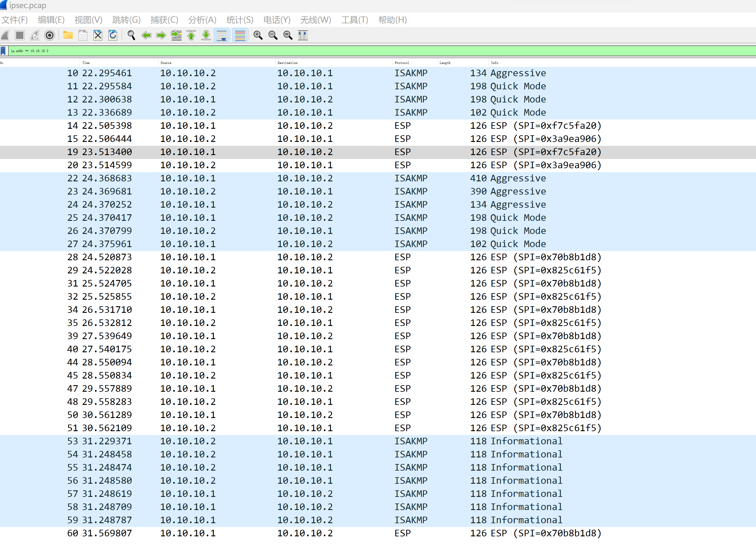The height and width of the screenshot is (545, 756).
Task: Reload the capture file
Action: [x=113, y=35]
